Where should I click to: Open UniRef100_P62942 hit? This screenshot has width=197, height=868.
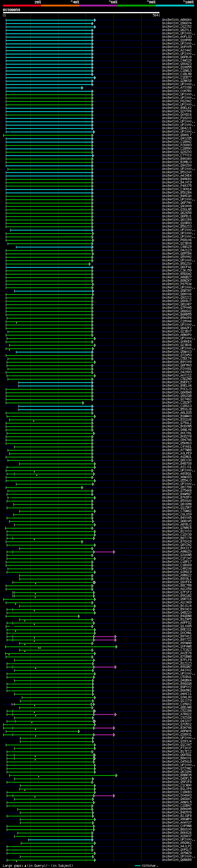tap(176, 101)
